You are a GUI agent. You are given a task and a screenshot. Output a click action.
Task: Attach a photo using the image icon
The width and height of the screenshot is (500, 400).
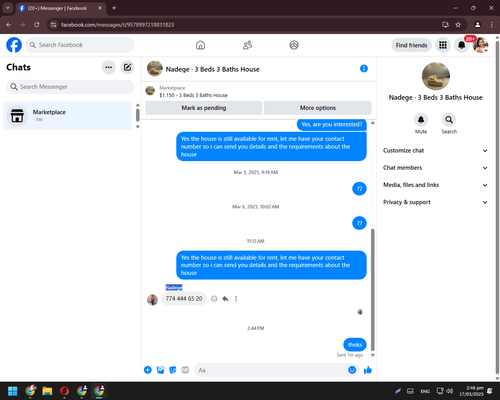pos(160,370)
